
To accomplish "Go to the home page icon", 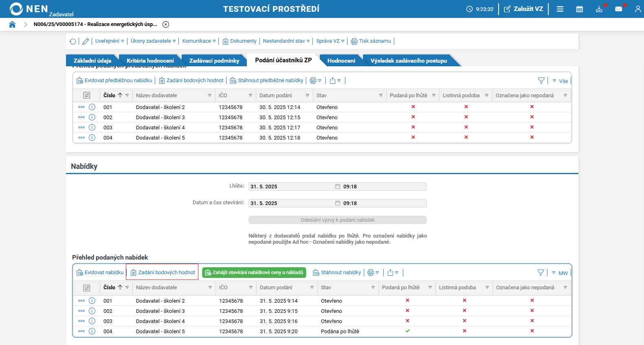I will (12, 24).
